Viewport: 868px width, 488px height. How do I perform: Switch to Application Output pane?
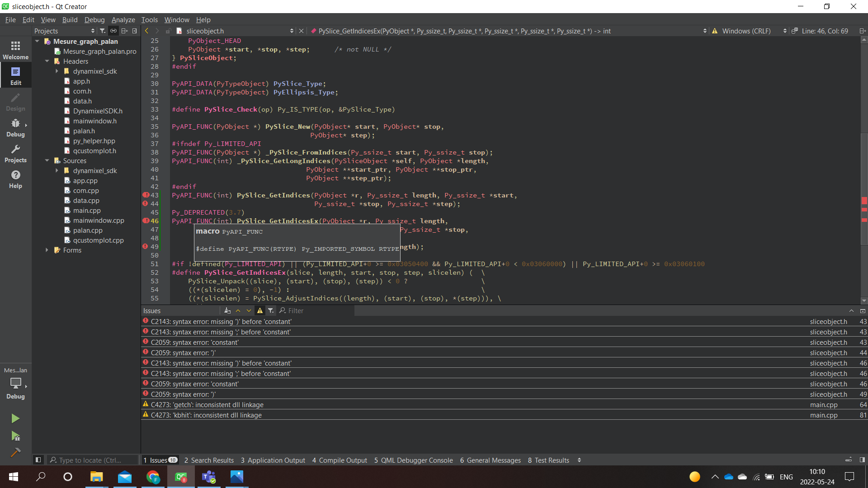(x=273, y=460)
